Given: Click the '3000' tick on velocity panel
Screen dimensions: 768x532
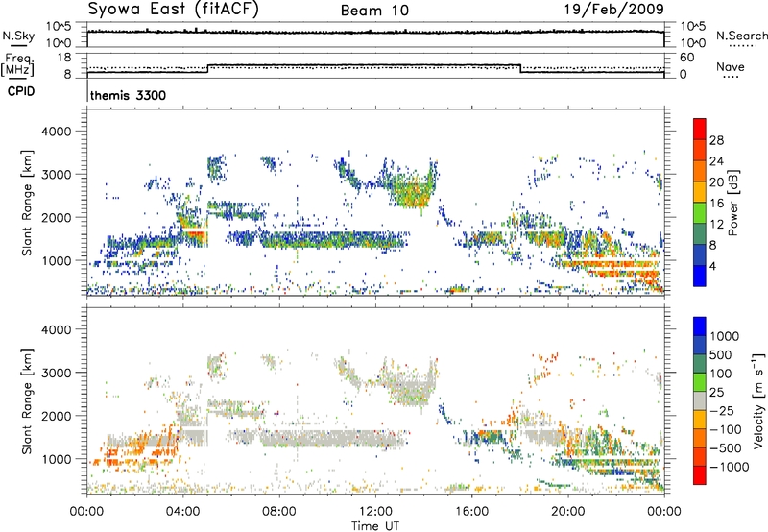Looking at the screenshot, I should pos(56,373).
